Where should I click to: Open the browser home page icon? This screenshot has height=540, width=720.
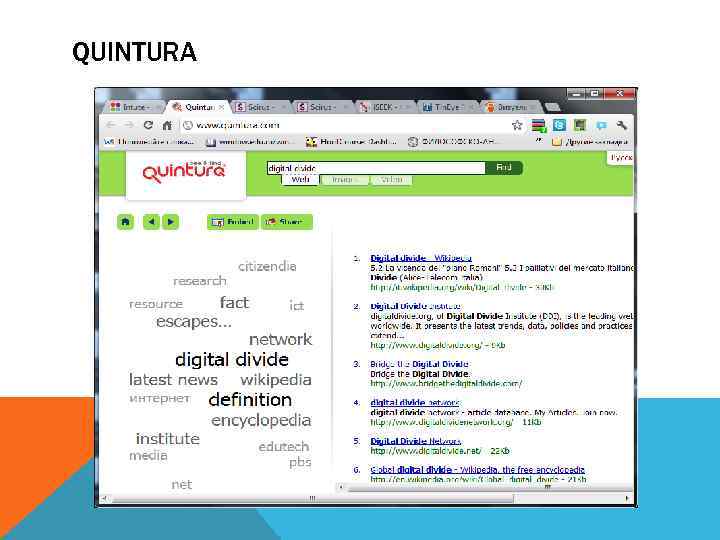click(x=167, y=125)
